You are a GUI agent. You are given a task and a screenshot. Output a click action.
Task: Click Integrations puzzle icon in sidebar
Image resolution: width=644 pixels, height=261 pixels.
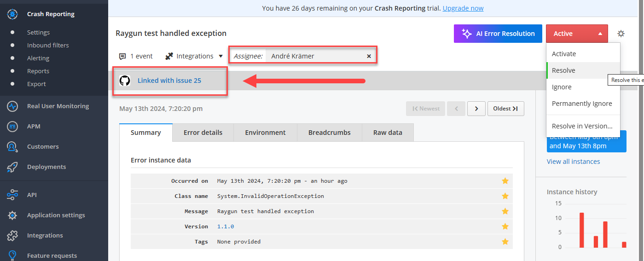(x=12, y=235)
